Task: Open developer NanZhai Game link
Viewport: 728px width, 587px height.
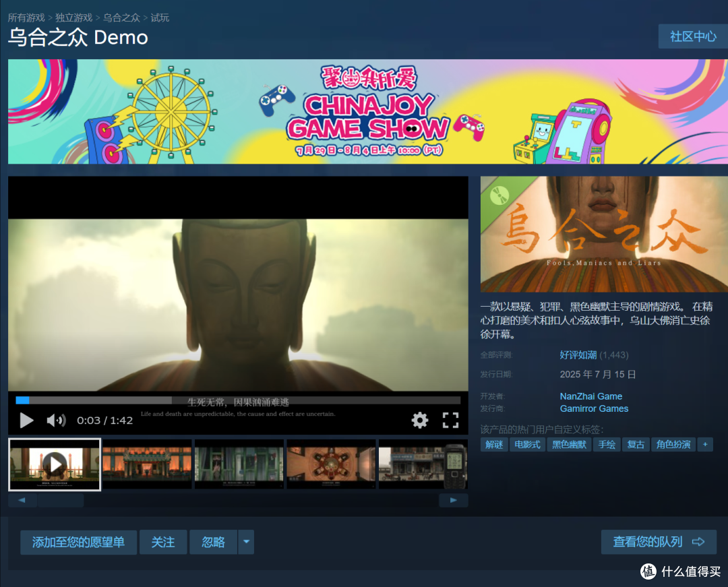Action: click(x=591, y=396)
